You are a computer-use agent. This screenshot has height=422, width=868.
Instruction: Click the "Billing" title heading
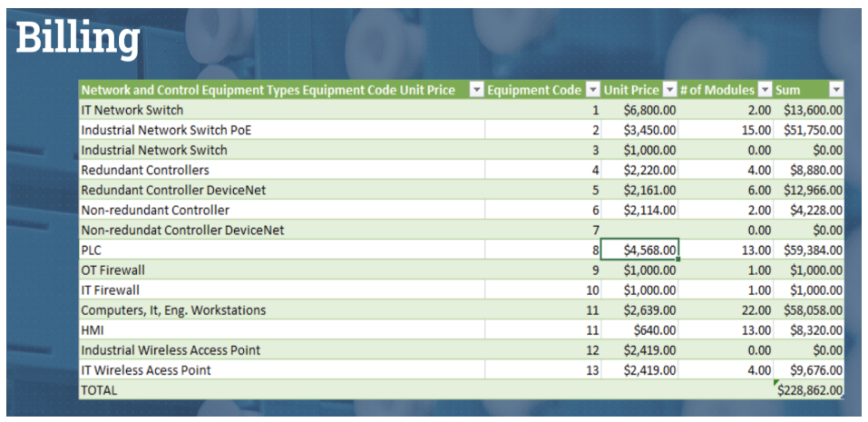click(79, 38)
